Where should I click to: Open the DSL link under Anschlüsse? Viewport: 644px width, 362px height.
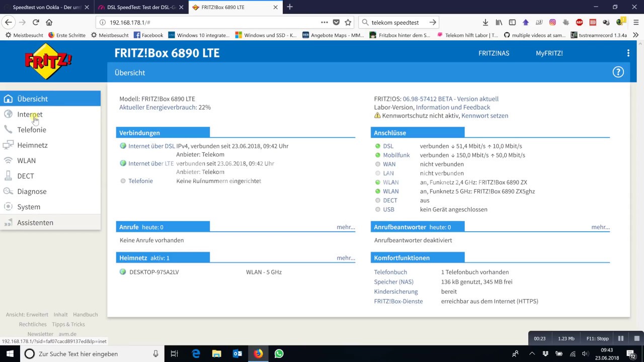388,146
